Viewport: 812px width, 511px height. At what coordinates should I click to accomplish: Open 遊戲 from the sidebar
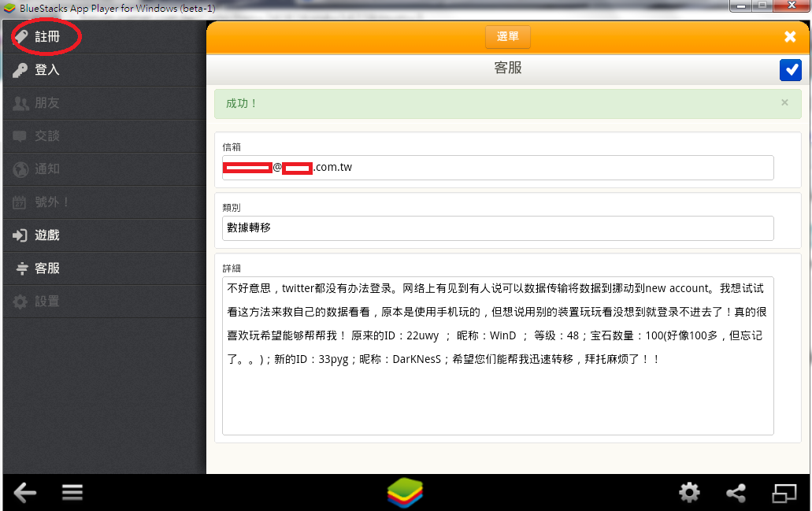point(47,235)
